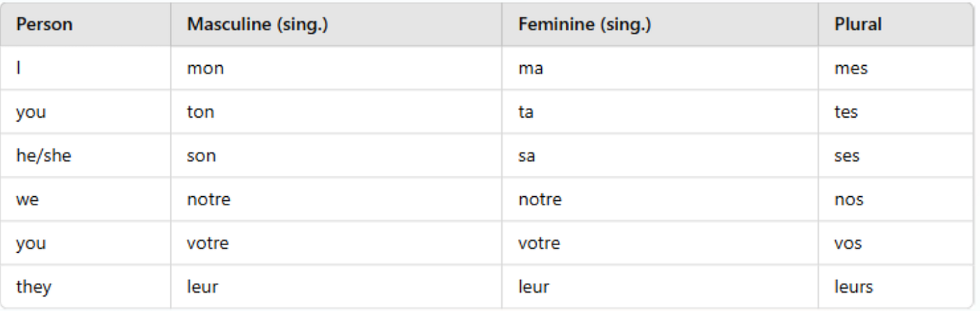The width and height of the screenshot is (980, 311).
Task: Click the masculine votre cell
Action: [336, 242]
